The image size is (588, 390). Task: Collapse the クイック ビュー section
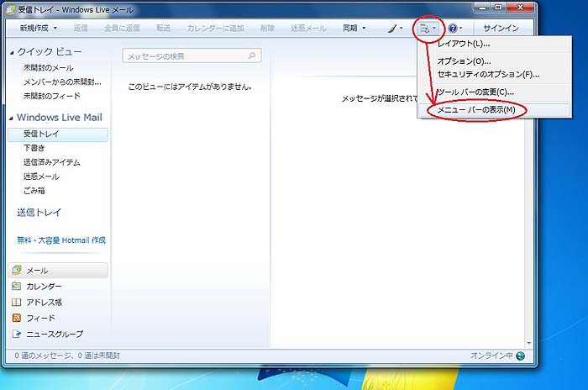12,53
